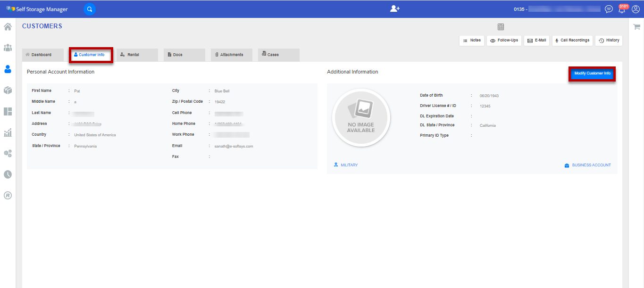Open the settings gears sidebar icon
The height and width of the screenshot is (288, 644).
tap(8, 153)
